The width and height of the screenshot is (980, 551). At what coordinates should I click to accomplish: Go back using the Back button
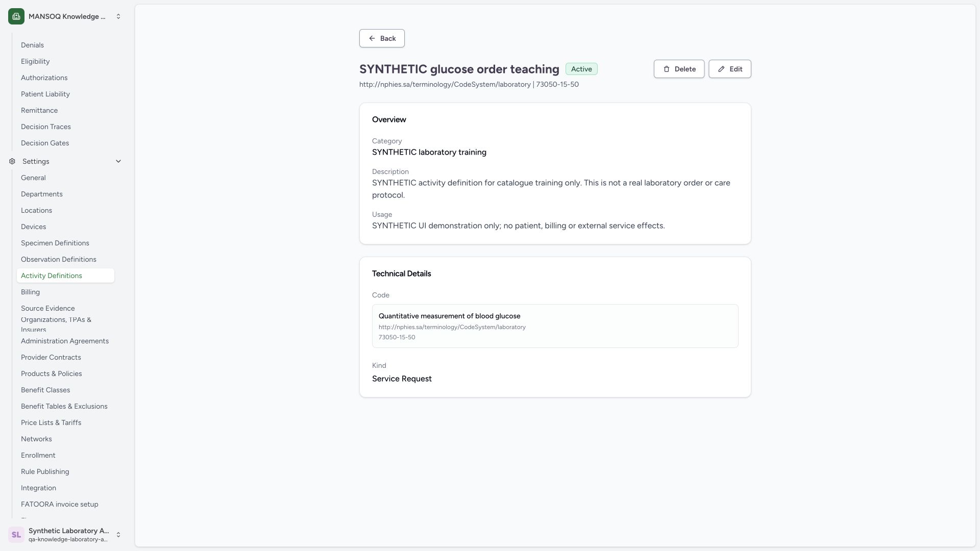[x=382, y=38]
